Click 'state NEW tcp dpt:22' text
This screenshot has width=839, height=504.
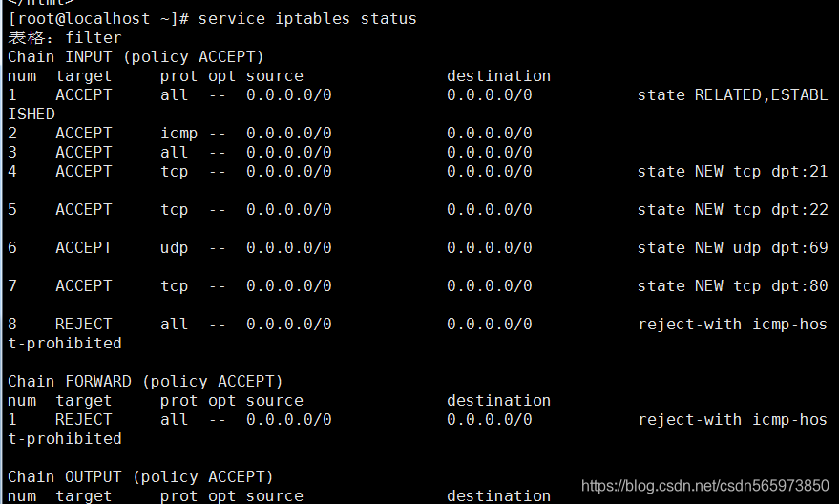732,210
